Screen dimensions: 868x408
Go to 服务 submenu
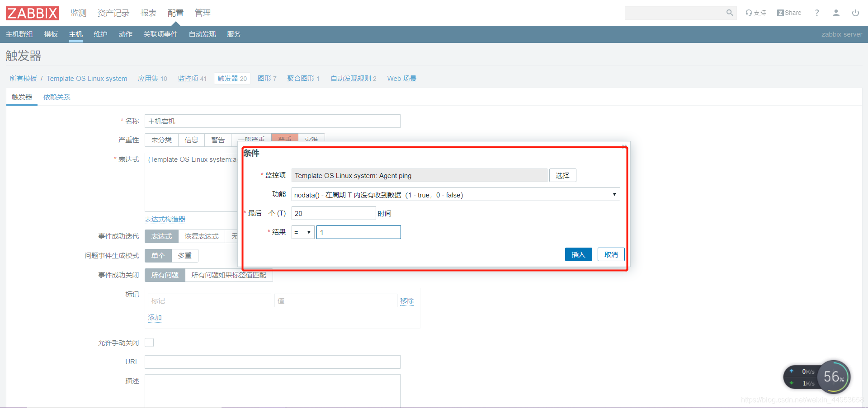pos(234,34)
